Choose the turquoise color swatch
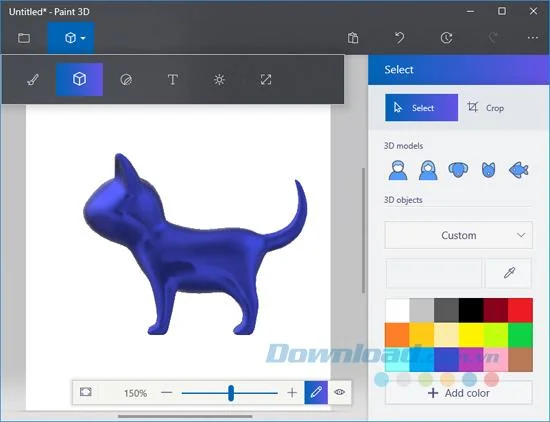Image resolution: width=550 pixels, height=422 pixels. pos(397,360)
